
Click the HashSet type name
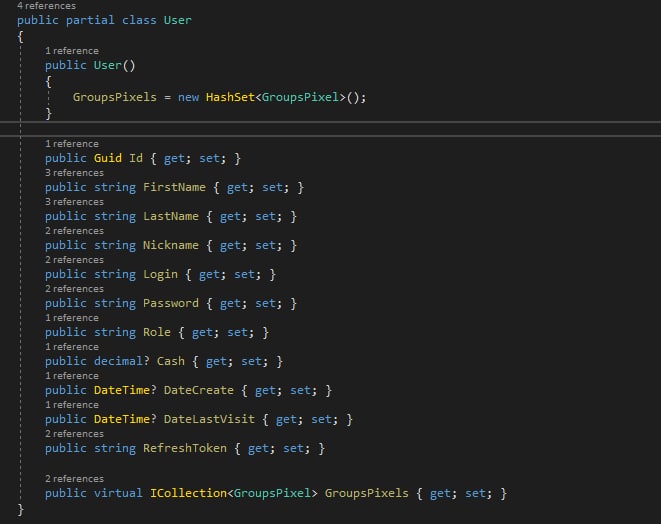230,97
